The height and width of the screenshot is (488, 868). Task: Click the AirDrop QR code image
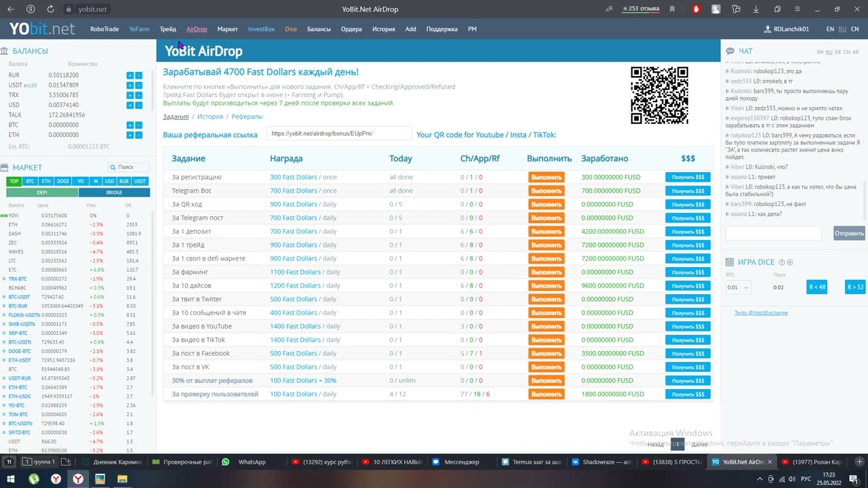[x=659, y=95]
